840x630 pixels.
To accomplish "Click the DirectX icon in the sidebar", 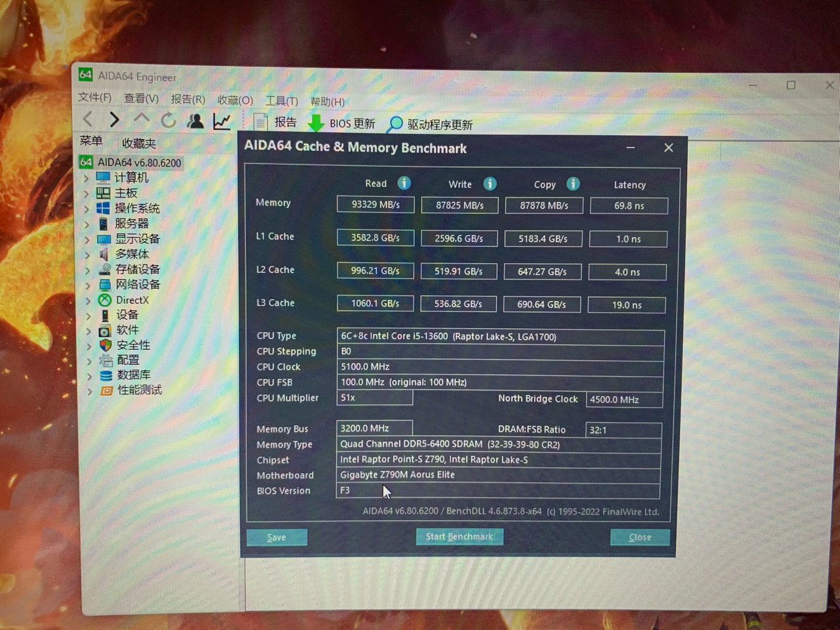I will coord(104,300).
